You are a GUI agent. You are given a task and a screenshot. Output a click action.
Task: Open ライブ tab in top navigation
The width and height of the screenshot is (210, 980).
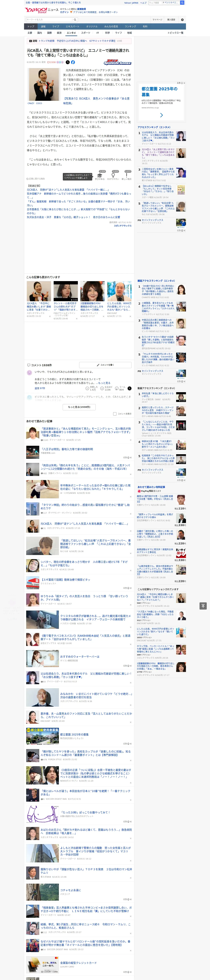(x=56, y=27)
